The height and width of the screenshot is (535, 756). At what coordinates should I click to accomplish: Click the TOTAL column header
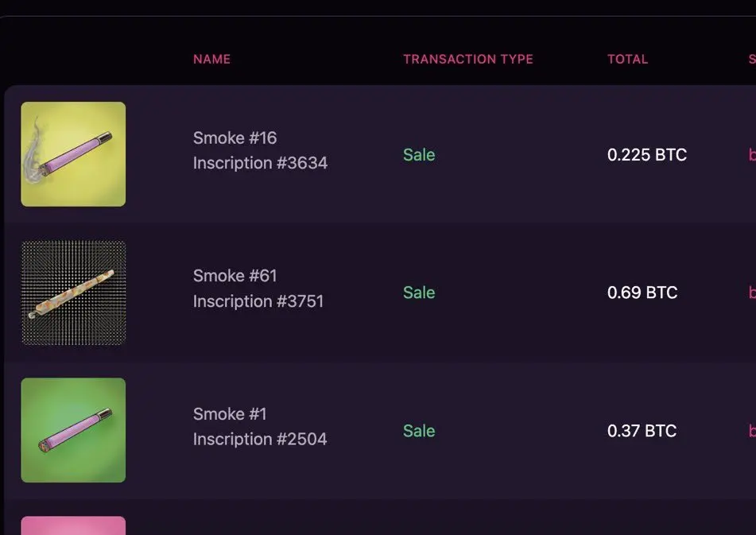pyautogui.click(x=627, y=59)
